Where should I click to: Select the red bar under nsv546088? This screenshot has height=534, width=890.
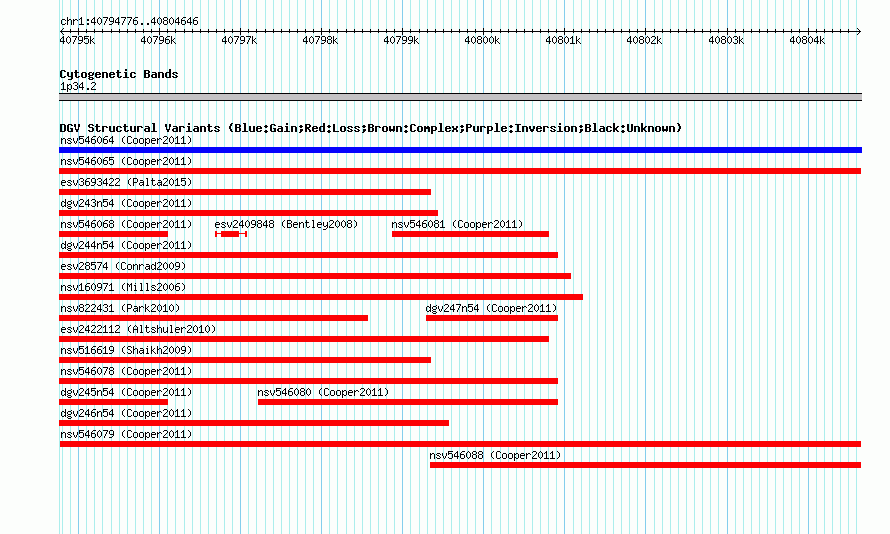tap(645, 465)
